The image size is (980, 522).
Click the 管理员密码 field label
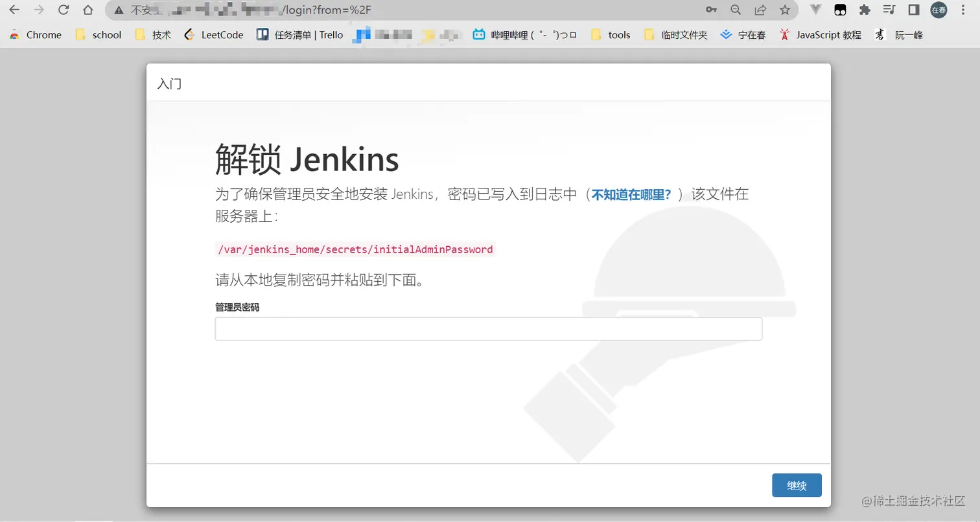pos(237,308)
